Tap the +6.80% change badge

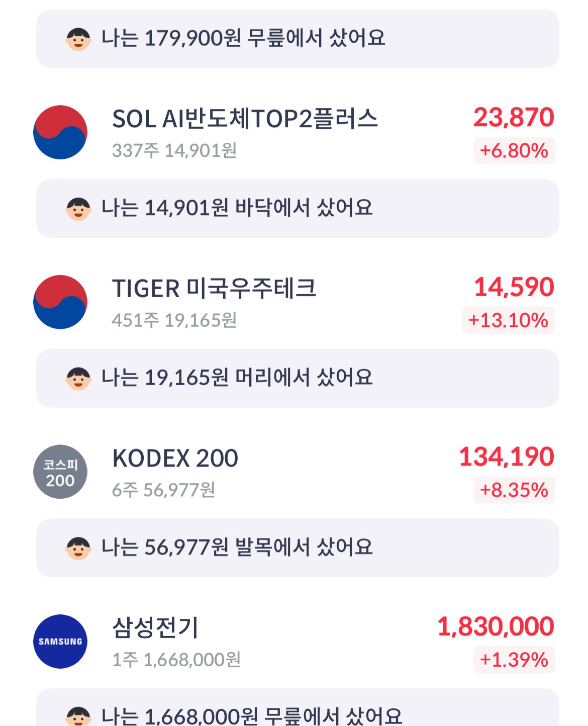pyautogui.click(x=514, y=150)
